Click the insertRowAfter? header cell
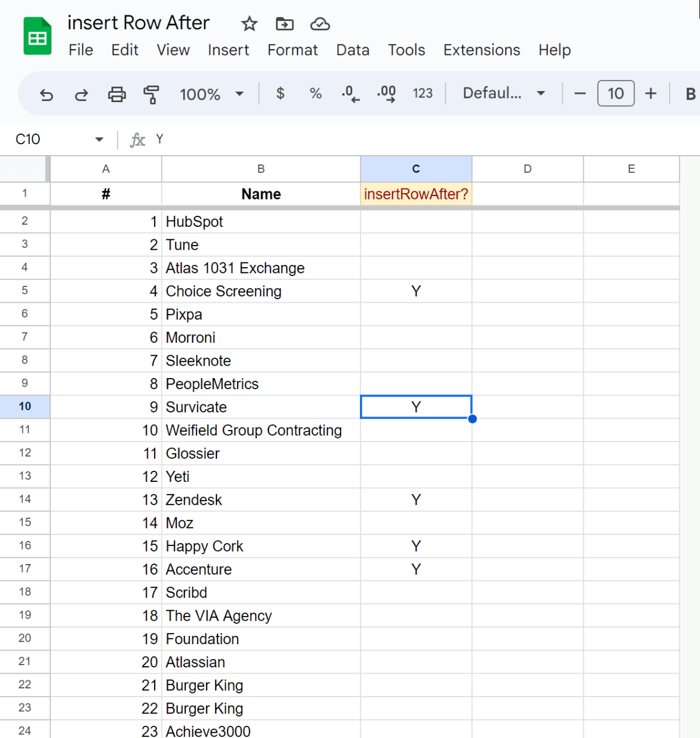Image resolution: width=700 pixels, height=738 pixels. [x=416, y=194]
